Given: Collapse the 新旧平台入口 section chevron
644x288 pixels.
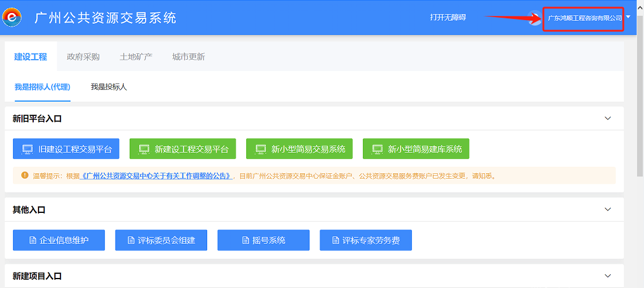Looking at the screenshot, I should pyautogui.click(x=608, y=118).
